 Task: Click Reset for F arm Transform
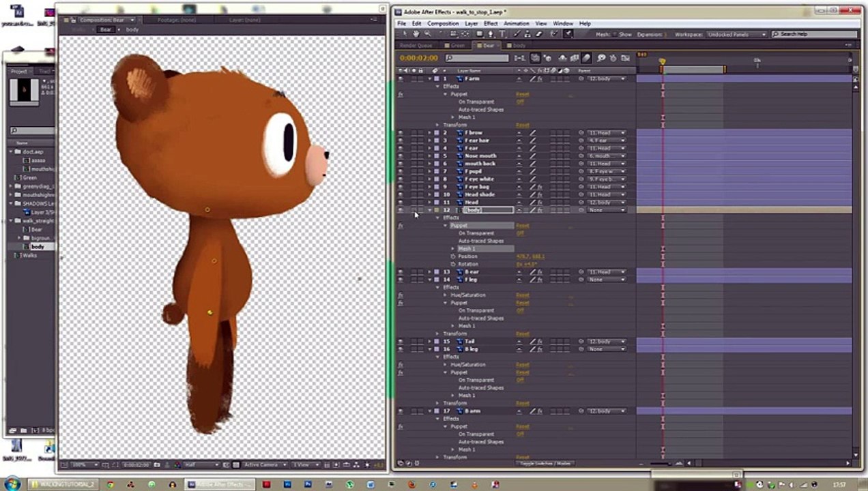[x=522, y=125]
